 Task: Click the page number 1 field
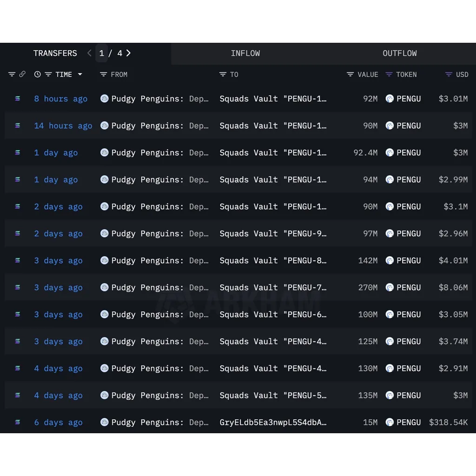pos(102,53)
